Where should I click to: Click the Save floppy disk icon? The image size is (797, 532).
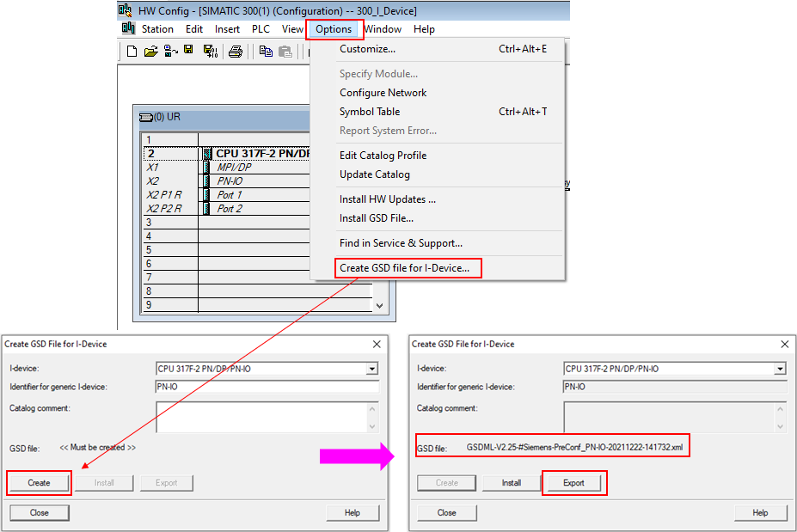188,50
